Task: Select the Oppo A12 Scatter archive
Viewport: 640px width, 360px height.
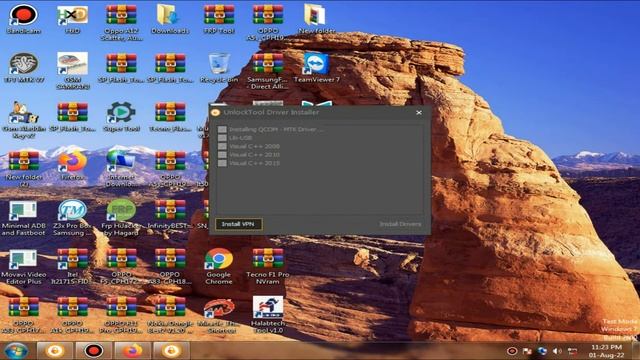Action: click(x=121, y=22)
